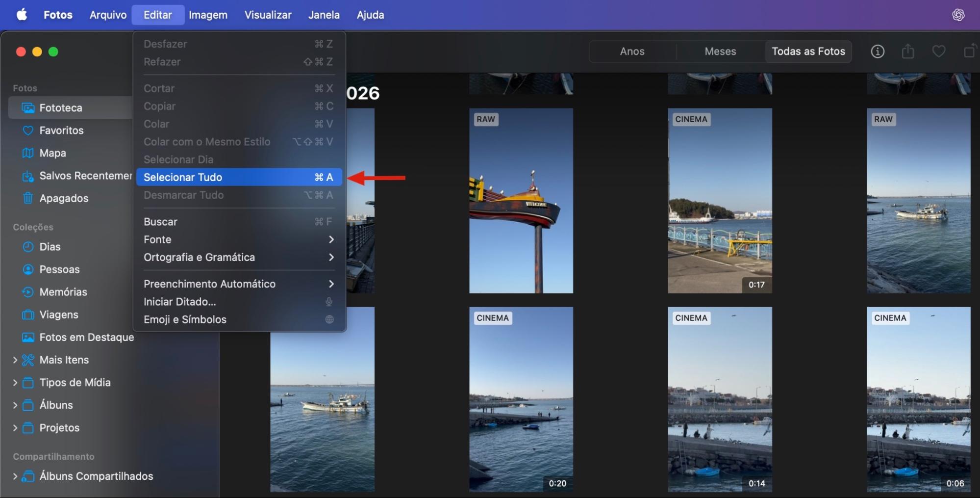Screen dimensions: 980x498
Task: Click the Projetos folder icon
Action: (x=28, y=427)
